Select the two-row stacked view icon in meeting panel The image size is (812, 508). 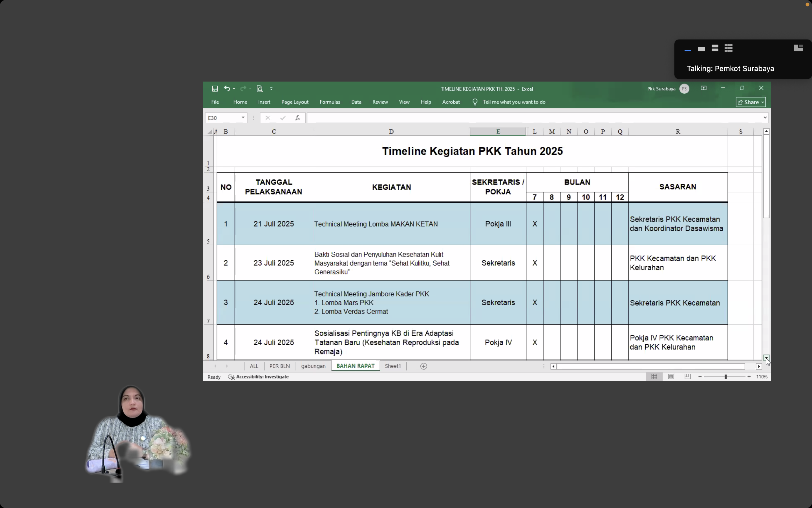tap(715, 48)
